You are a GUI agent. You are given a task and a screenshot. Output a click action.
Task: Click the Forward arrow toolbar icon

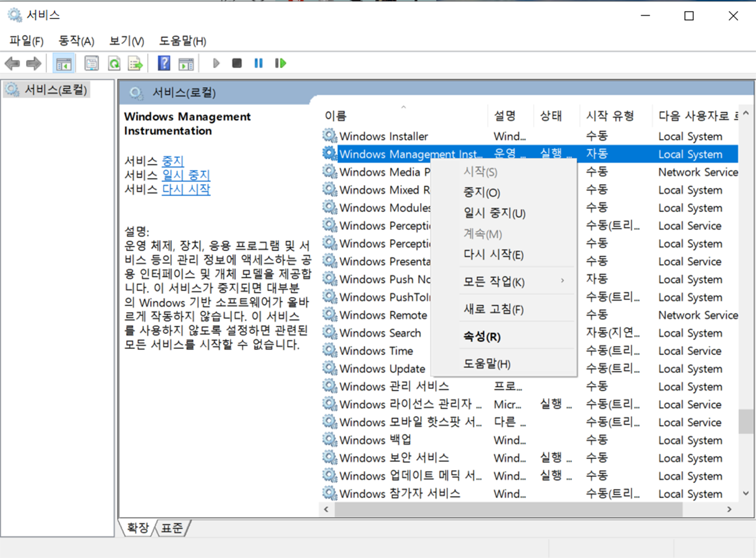click(x=33, y=63)
